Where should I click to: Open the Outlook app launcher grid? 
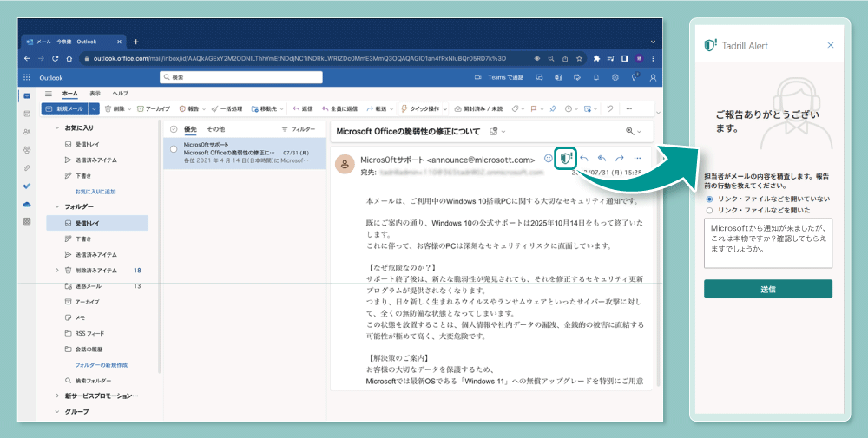coord(27,77)
